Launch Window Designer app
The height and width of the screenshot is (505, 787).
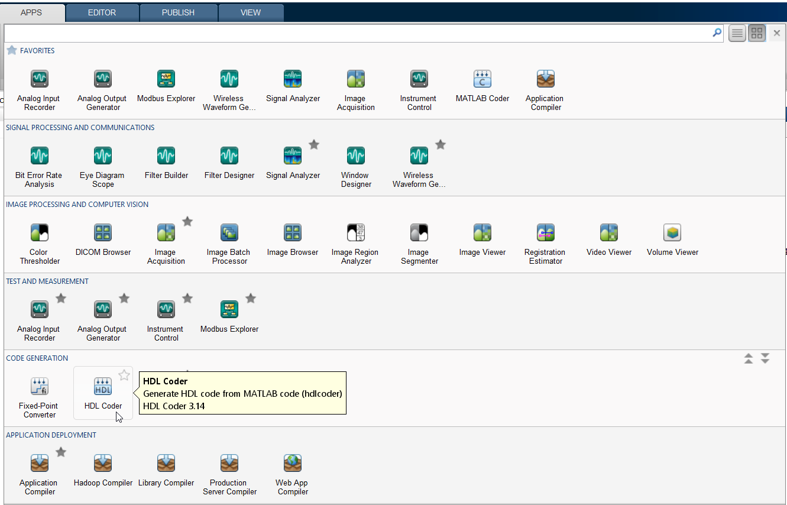[x=356, y=167]
